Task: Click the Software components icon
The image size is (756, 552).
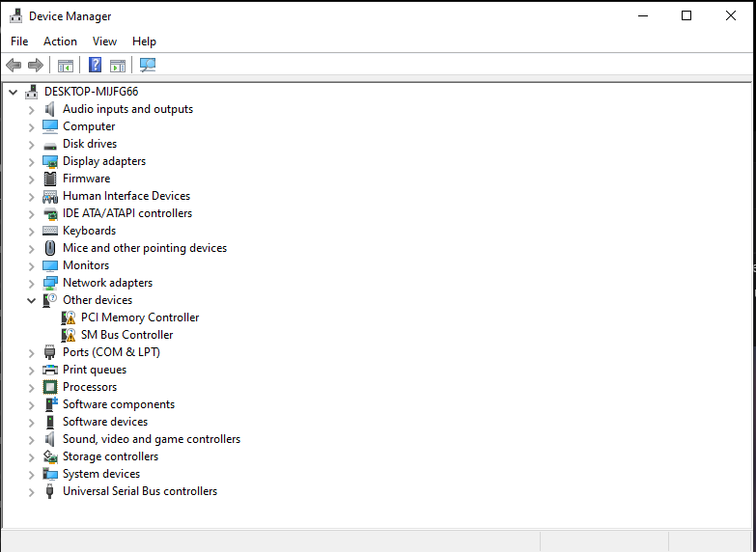Action: point(50,404)
